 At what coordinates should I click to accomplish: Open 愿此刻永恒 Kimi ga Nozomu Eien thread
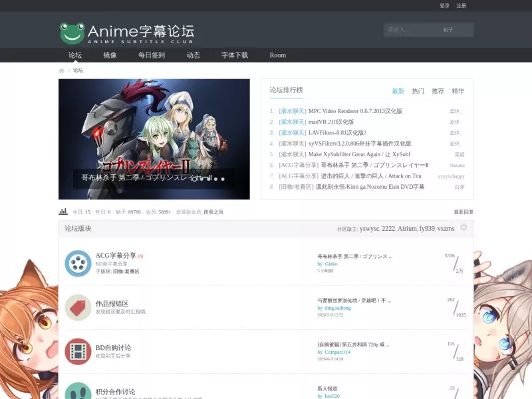[x=370, y=187]
